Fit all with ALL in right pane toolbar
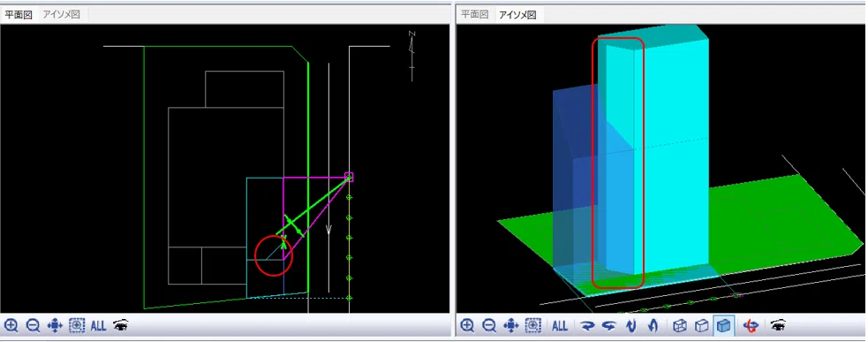 pos(560,326)
